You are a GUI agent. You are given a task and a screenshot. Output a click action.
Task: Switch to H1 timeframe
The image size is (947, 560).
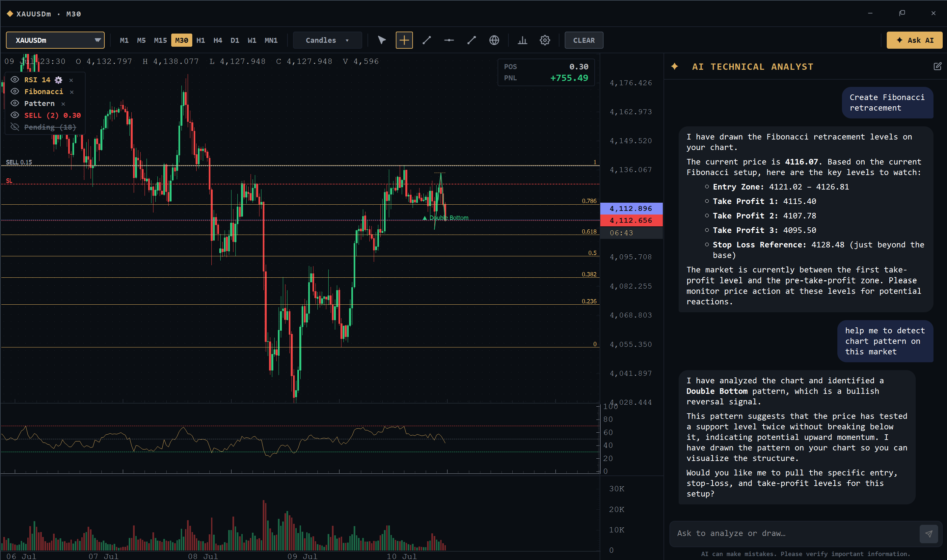[x=201, y=40]
